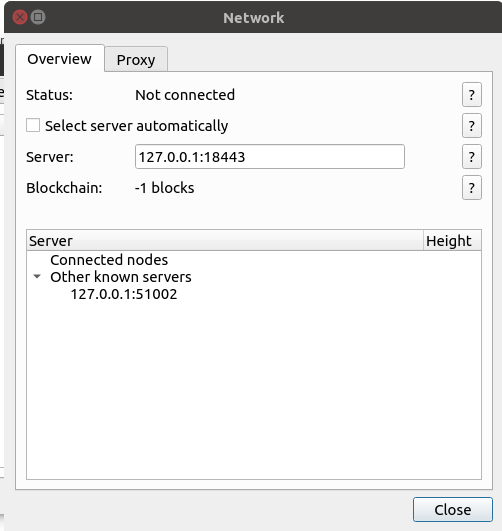Viewport: 502px width, 531px height.
Task: Switch to the Overview tab
Action: [x=60, y=59]
